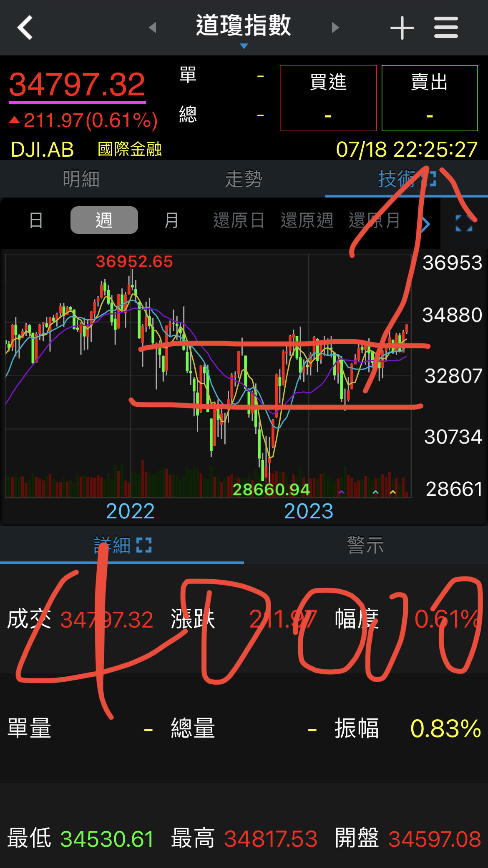Select the 月 monthly period
The height and width of the screenshot is (868, 488).
coord(171,220)
